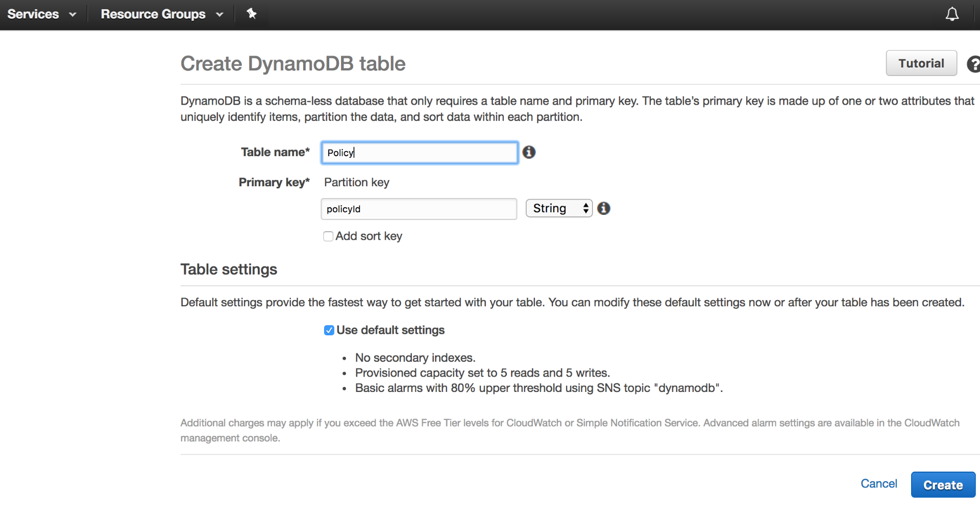Click the 'Primary key*' label
The image size is (980, 517).
click(274, 183)
